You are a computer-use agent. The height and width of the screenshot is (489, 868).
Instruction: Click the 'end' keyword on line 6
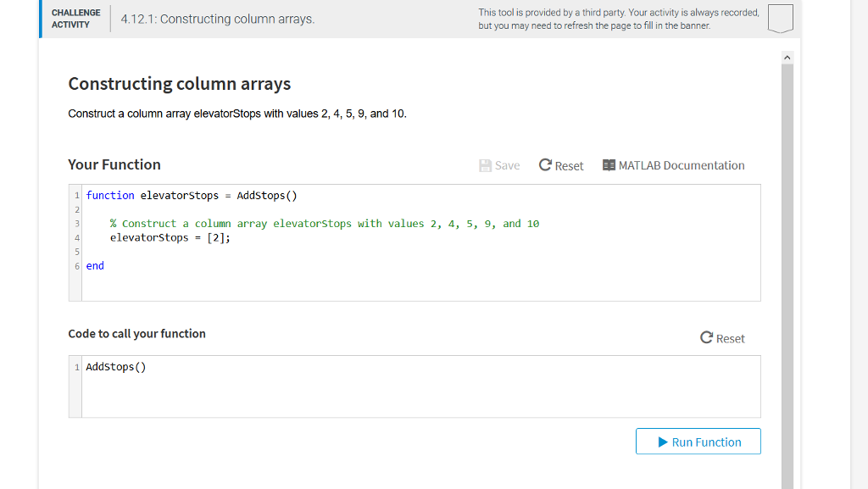tap(95, 266)
